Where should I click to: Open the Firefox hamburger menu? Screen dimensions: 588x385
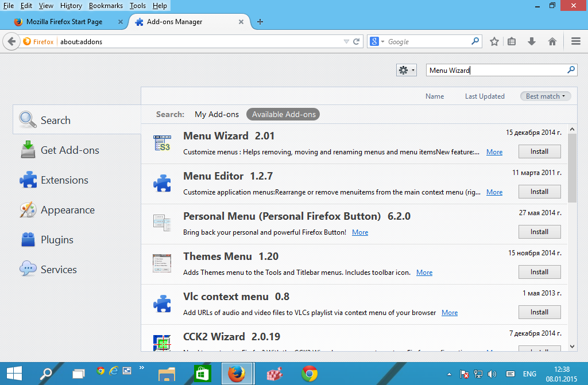point(575,41)
